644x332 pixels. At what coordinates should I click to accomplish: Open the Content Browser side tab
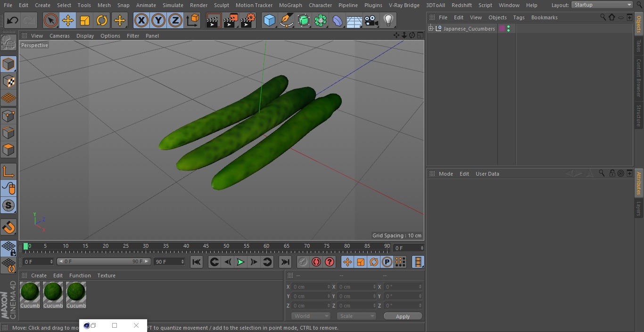[x=639, y=77]
